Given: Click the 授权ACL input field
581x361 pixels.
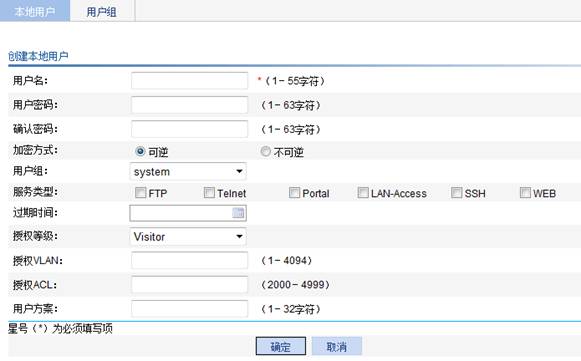Looking at the screenshot, I should (x=189, y=285).
